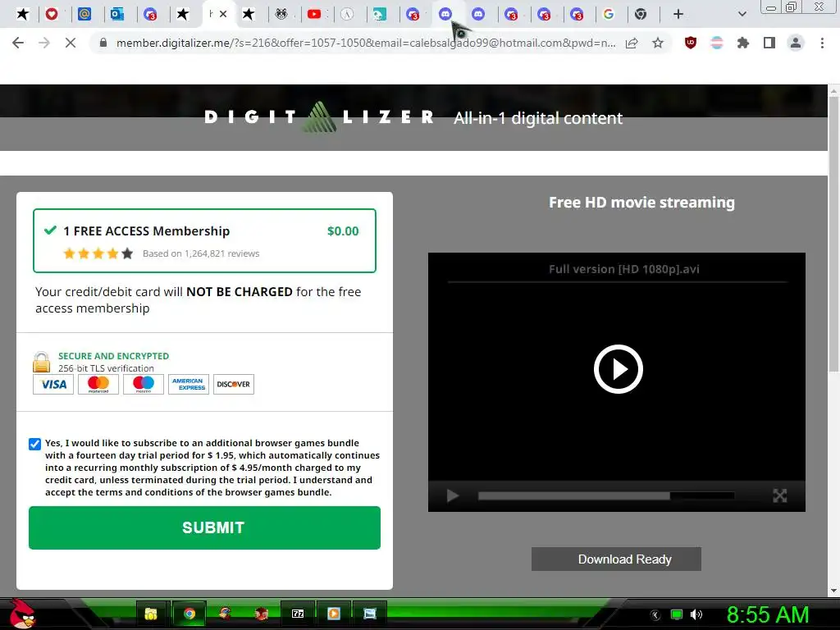Click the Discover card logo
The image size is (840, 630).
pos(234,384)
